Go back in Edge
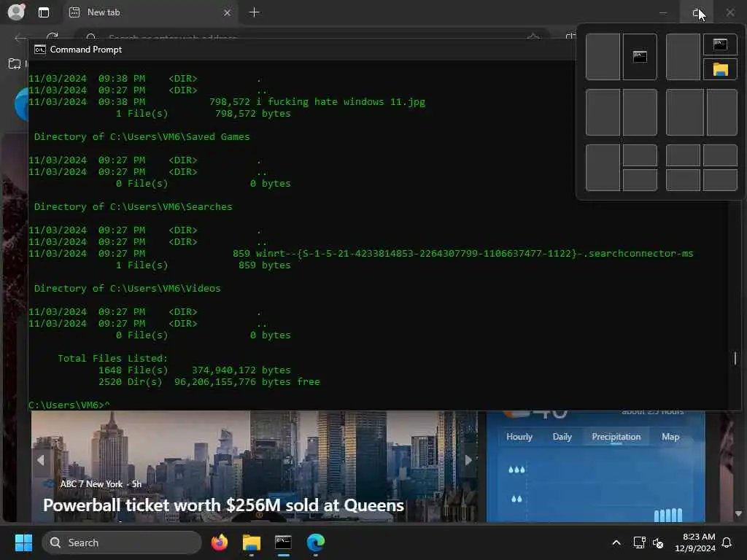The height and width of the screenshot is (560, 747). (x=20, y=38)
